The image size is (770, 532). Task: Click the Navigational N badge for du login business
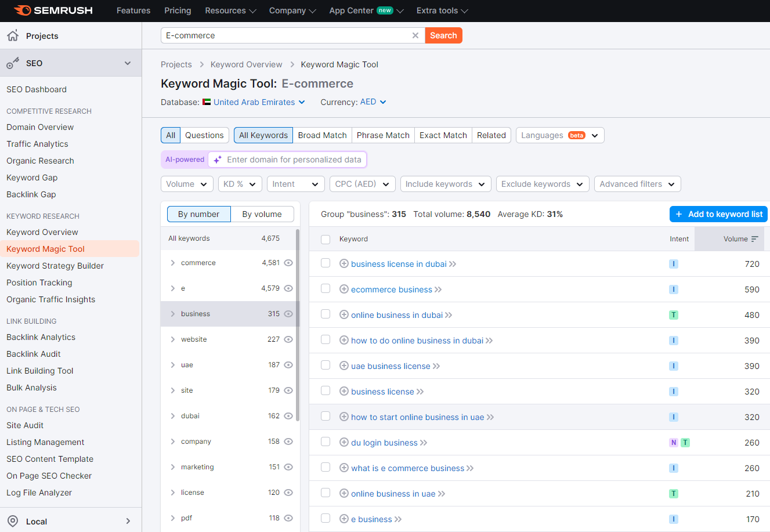point(674,443)
